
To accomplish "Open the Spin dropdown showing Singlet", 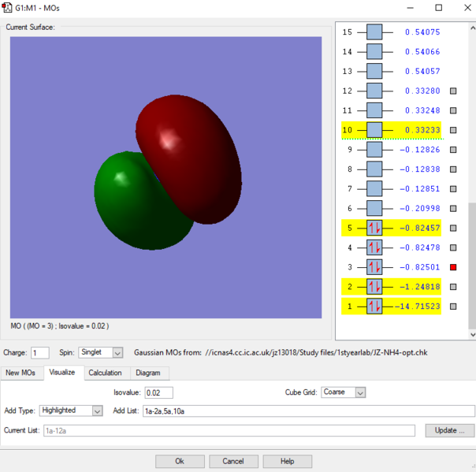I will (101, 352).
